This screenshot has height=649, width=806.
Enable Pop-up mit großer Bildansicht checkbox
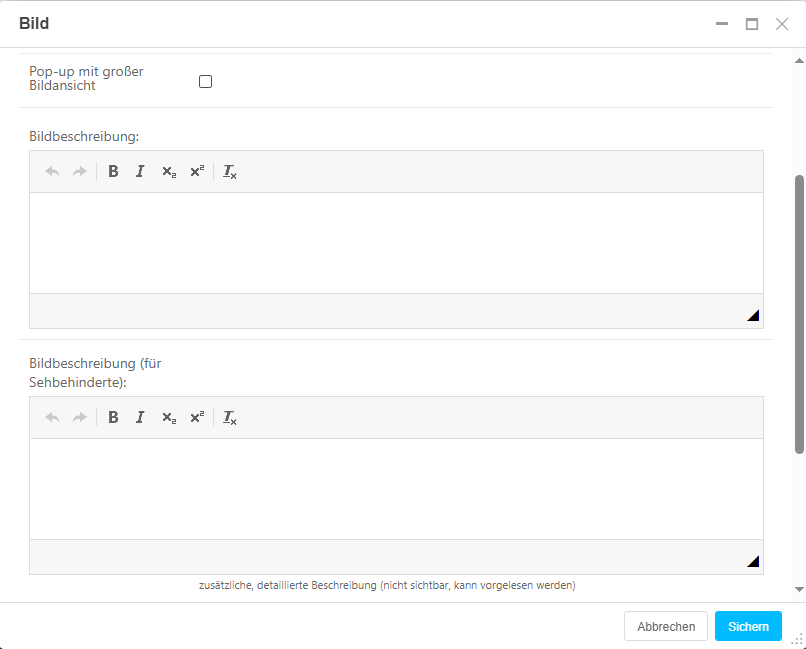206,81
